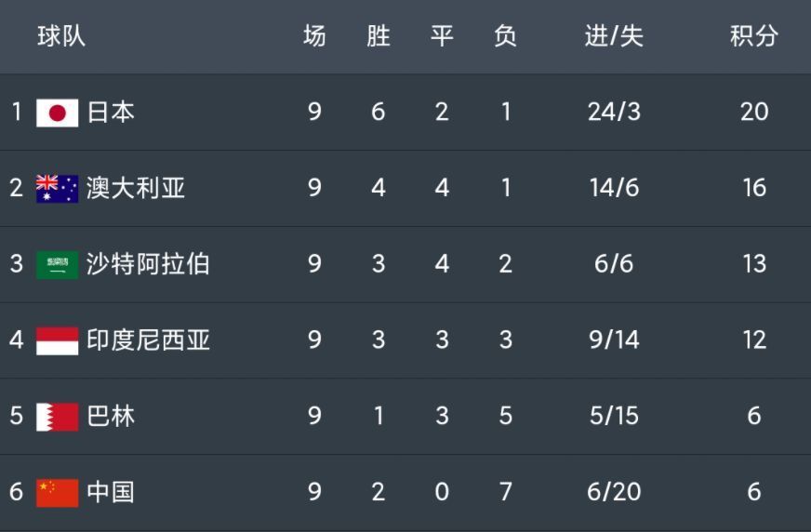Click the Japan flag icon
Image resolution: width=811 pixels, height=532 pixels.
58,113
